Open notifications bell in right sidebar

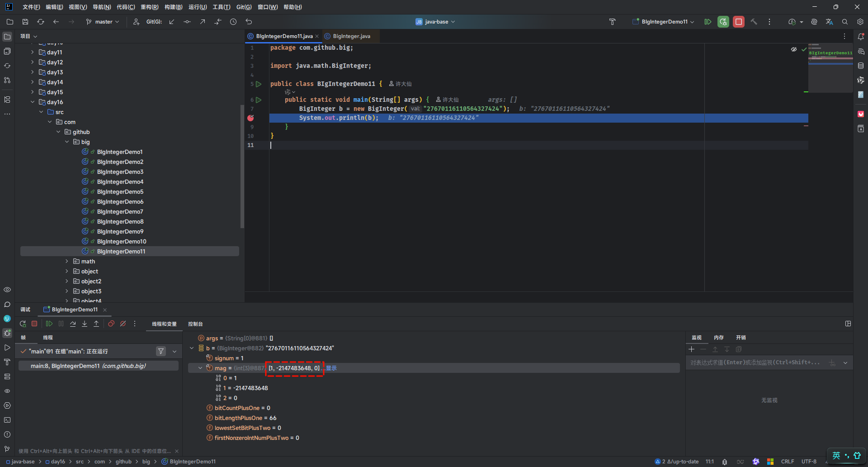coord(861,37)
